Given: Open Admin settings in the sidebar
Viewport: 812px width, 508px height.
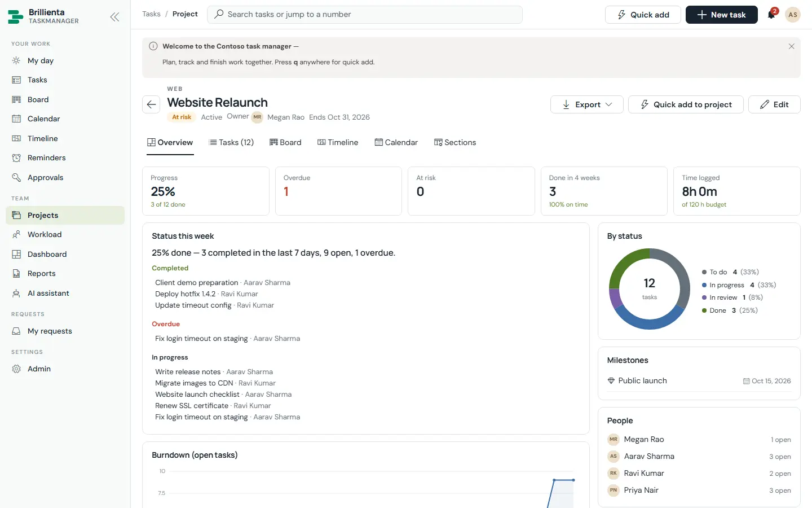Looking at the screenshot, I should click(65, 369).
